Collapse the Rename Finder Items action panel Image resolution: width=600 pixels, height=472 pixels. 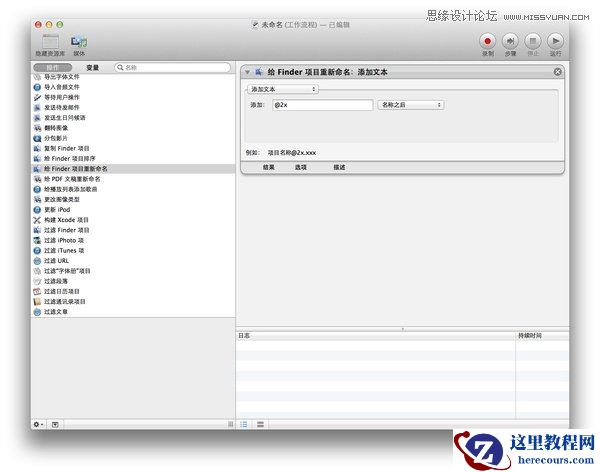(248, 72)
